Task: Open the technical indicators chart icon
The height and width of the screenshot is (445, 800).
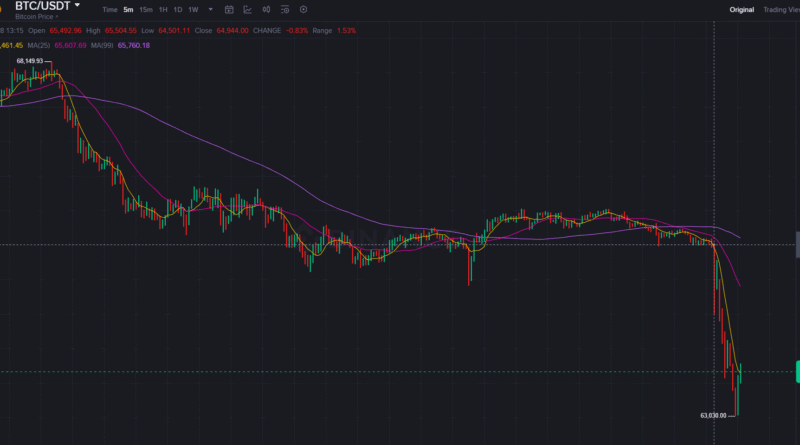Action: (247, 10)
